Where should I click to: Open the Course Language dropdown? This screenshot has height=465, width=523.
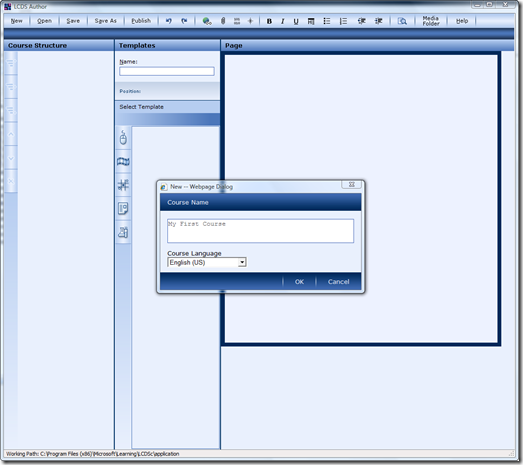(x=207, y=263)
